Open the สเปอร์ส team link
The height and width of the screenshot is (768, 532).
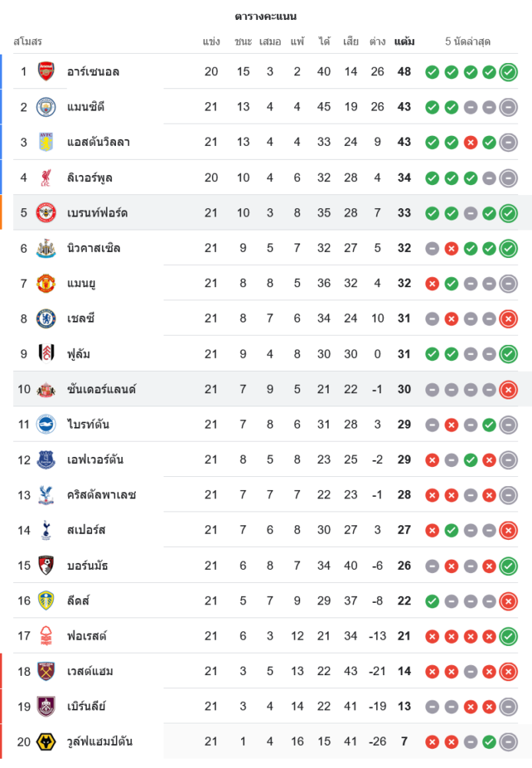[86, 530]
